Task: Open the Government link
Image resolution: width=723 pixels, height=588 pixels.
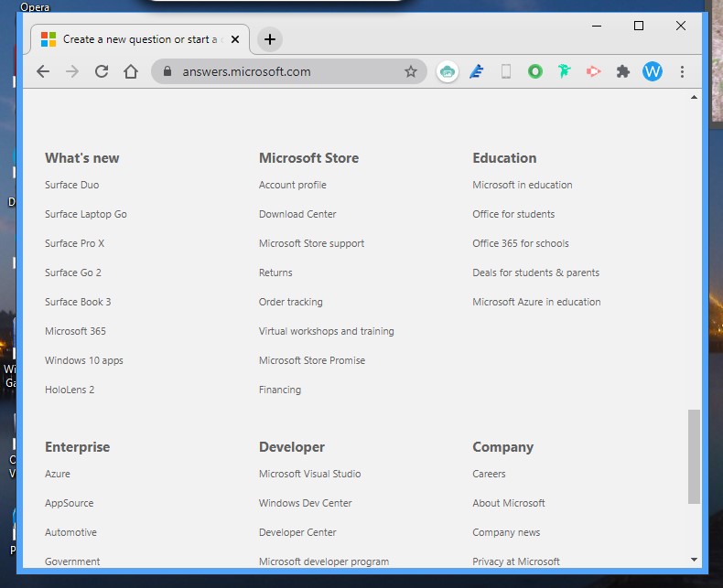Action: click(72, 561)
